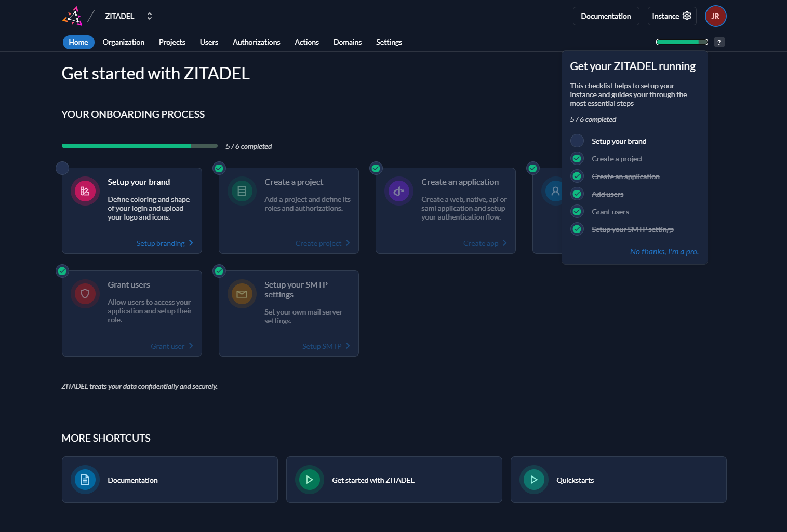Click the brand palette icon on Setup your brand card
The image size is (787, 532).
(85, 191)
